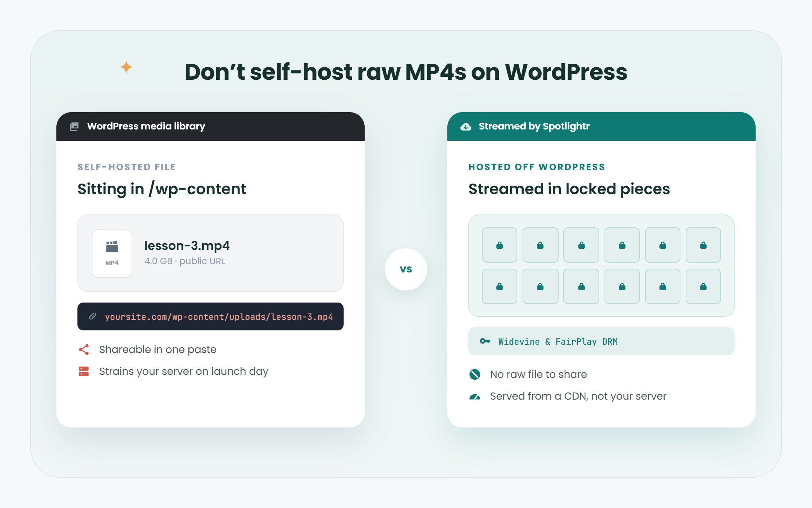Click the round VS badge
Image resolution: width=812 pixels, height=508 pixels.
[406, 269]
